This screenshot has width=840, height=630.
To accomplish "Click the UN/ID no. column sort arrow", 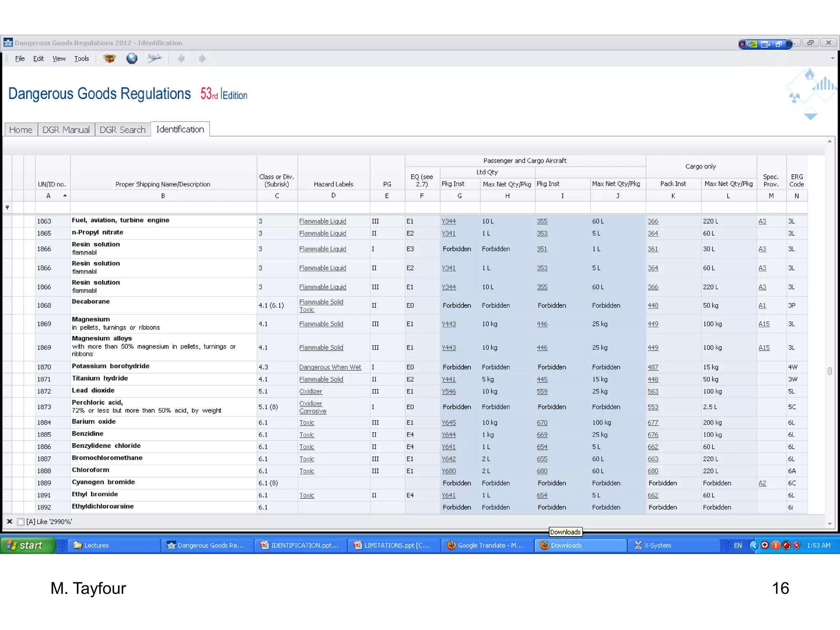I will pos(65,196).
